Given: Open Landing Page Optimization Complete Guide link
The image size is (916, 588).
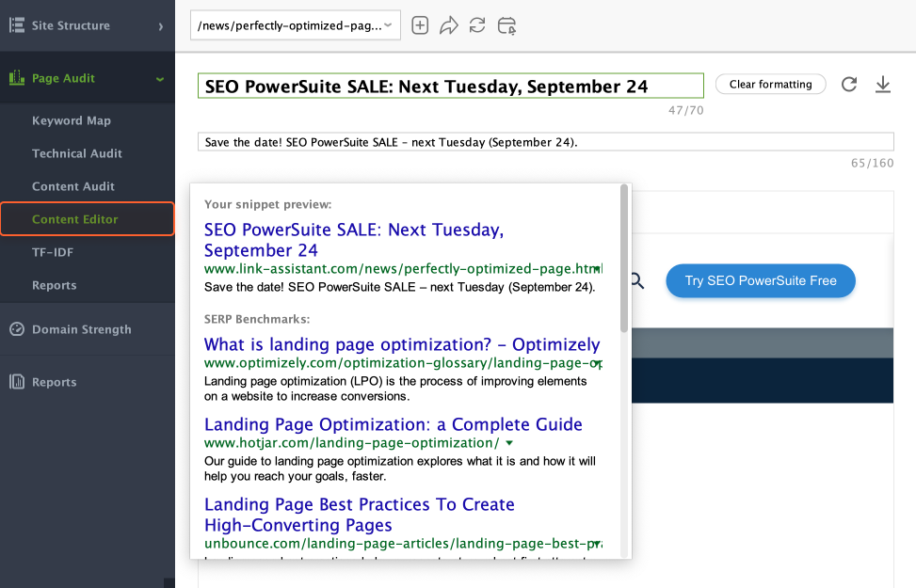Looking at the screenshot, I should coord(394,424).
